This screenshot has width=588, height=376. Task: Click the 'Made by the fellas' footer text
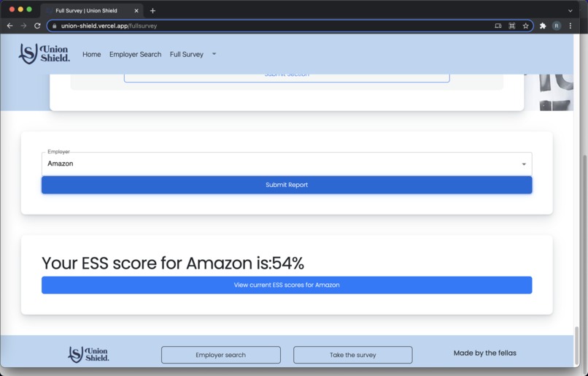point(485,353)
